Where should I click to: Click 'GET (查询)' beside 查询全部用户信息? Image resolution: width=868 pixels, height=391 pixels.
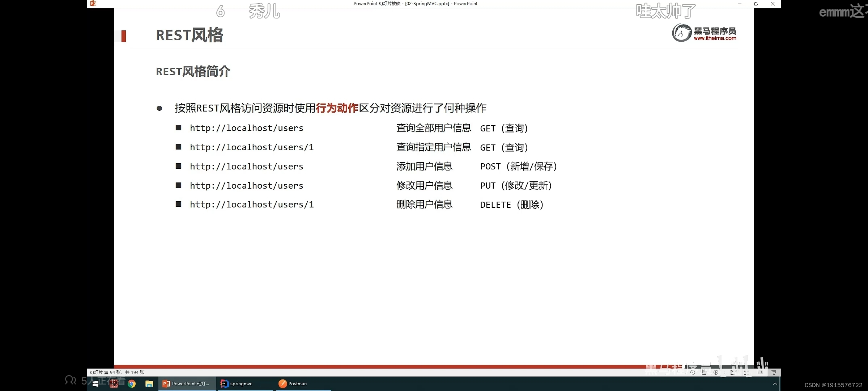coord(504,128)
